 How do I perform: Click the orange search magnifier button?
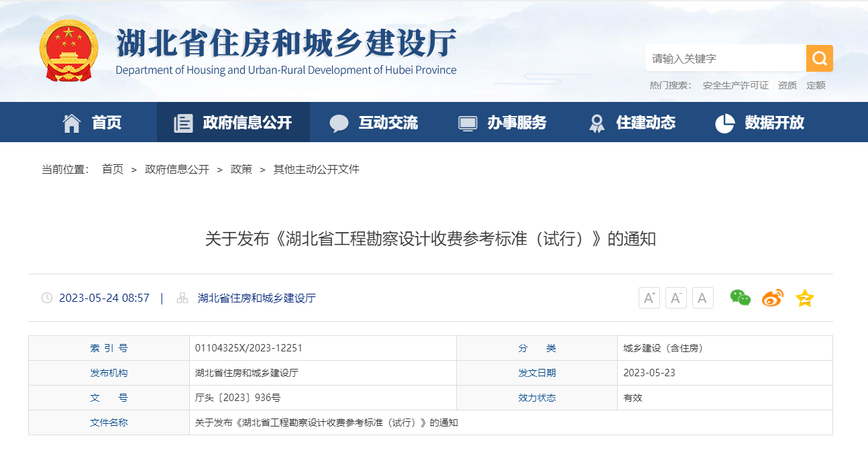819,58
